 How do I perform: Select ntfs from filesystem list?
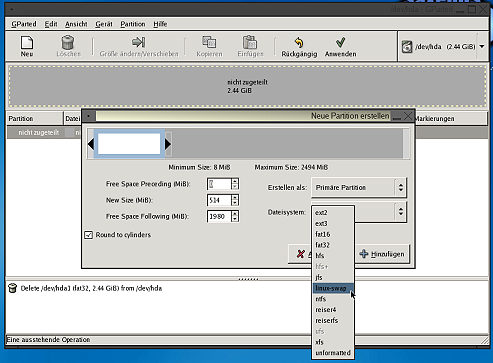(333, 299)
